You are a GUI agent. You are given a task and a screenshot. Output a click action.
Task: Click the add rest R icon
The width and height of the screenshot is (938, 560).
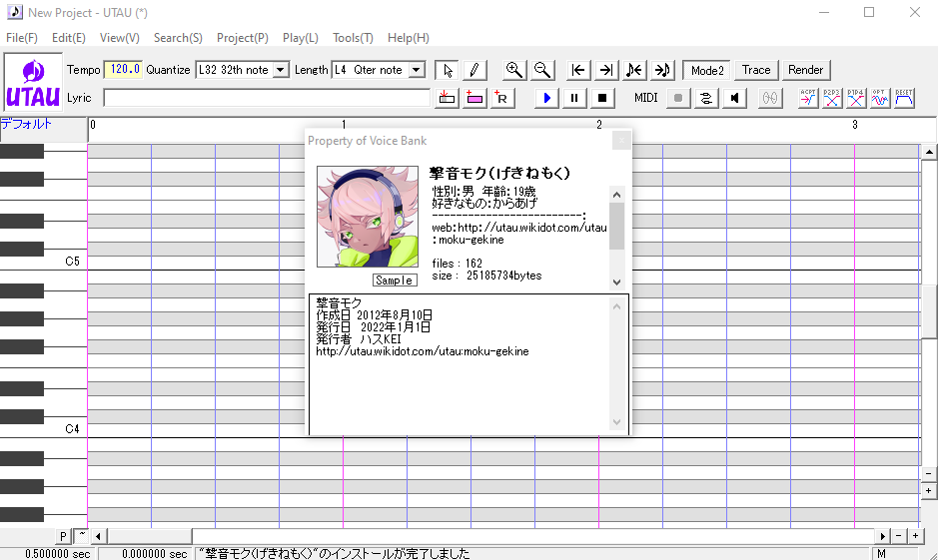pyautogui.click(x=502, y=98)
